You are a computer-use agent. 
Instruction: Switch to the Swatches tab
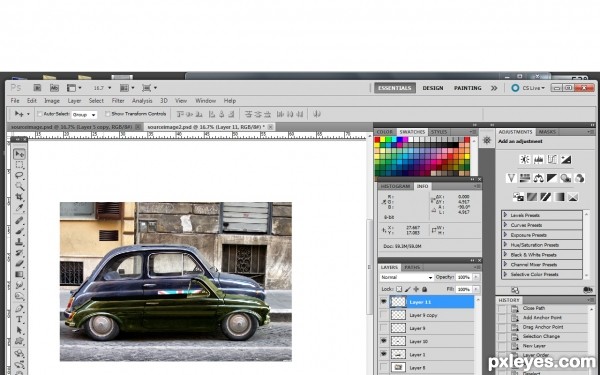(412, 132)
